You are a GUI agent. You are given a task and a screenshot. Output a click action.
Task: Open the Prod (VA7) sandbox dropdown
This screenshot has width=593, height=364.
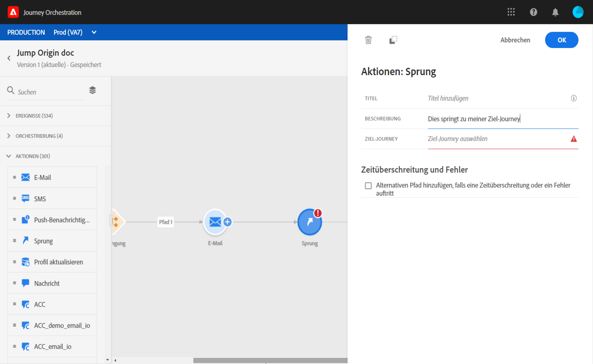click(94, 32)
